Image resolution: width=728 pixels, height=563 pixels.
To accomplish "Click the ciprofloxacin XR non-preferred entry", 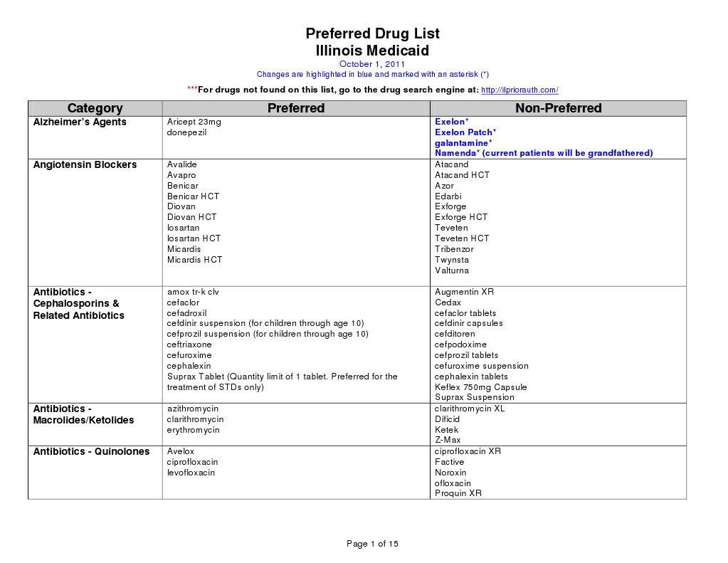I will 468,451.
